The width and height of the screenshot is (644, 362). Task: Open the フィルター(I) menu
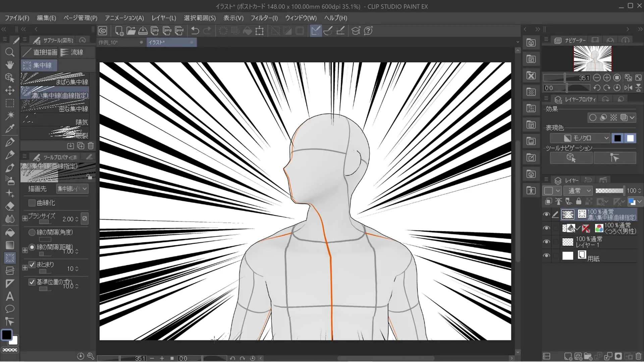[264, 18]
